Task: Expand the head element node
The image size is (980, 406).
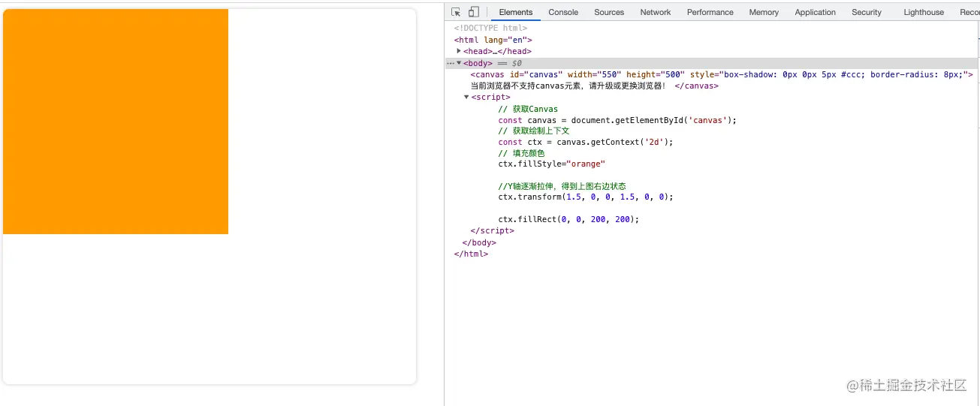Action: 459,51
